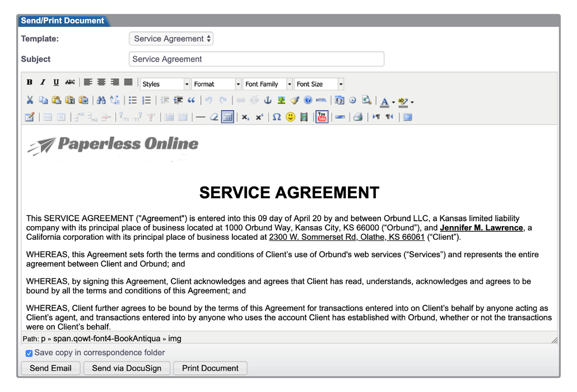Edit HTML source
Viewport: 577px width, 392px height.
[321, 100]
